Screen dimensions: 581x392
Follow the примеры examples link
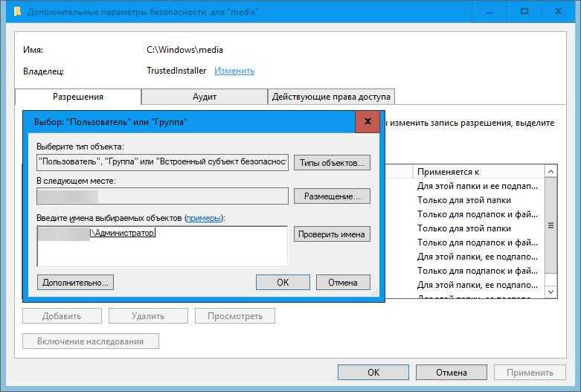click(x=203, y=218)
